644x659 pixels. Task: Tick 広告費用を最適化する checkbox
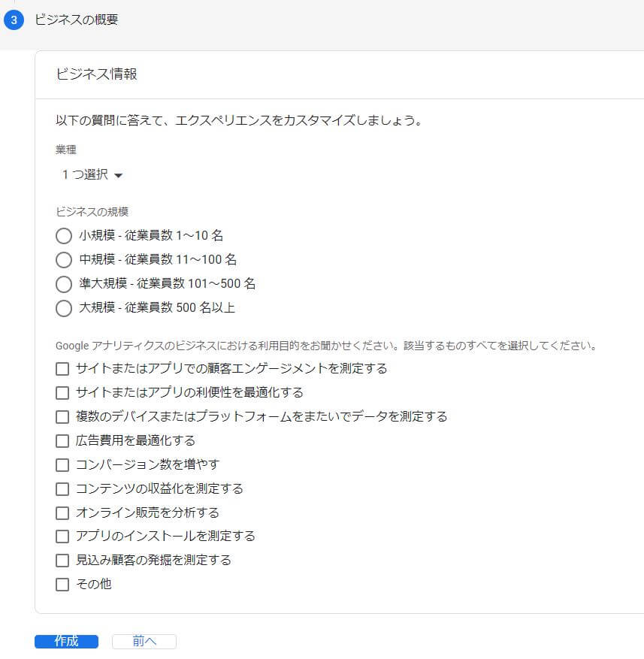click(x=62, y=440)
